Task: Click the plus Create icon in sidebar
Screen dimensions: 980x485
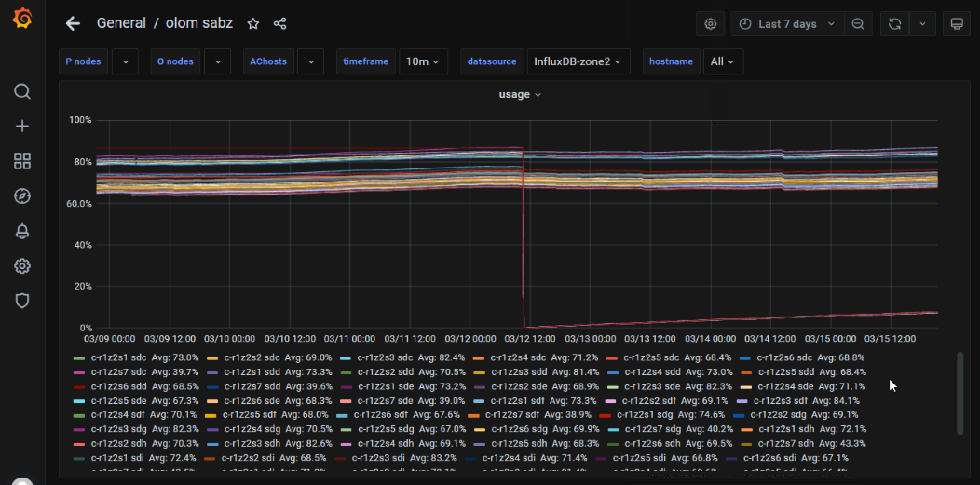Action: click(x=22, y=127)
